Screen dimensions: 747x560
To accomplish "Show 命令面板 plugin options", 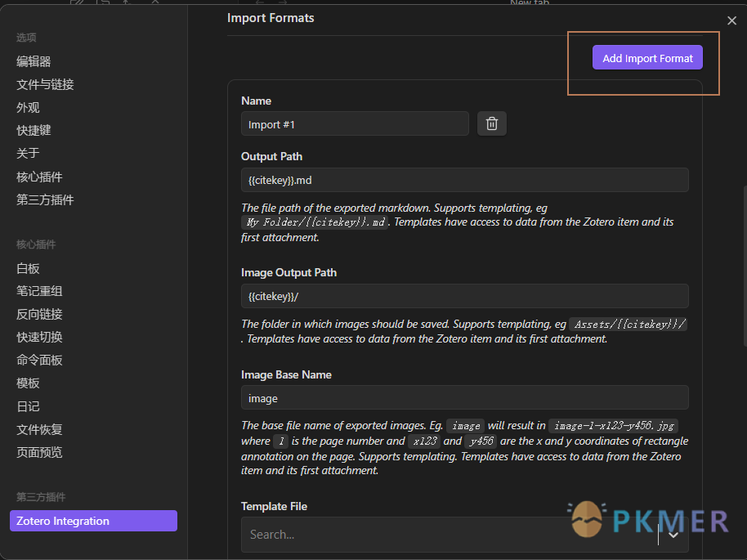I will pos(40,360).
